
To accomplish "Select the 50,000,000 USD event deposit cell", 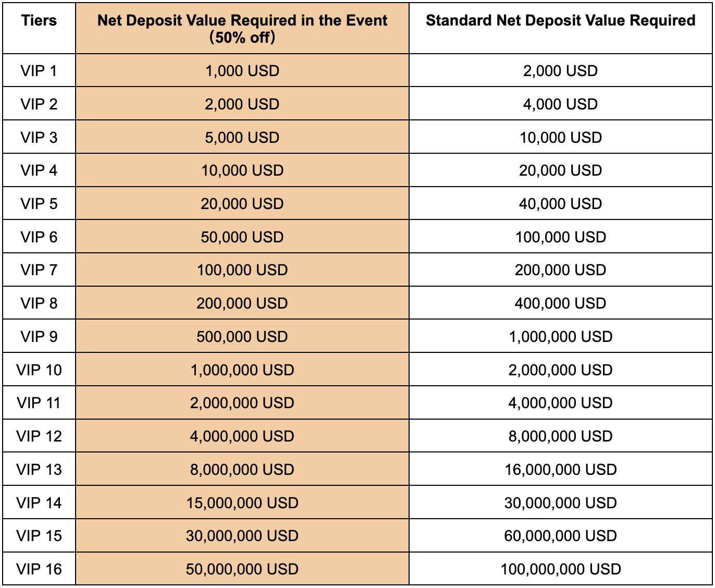I will tap(242, 569).
